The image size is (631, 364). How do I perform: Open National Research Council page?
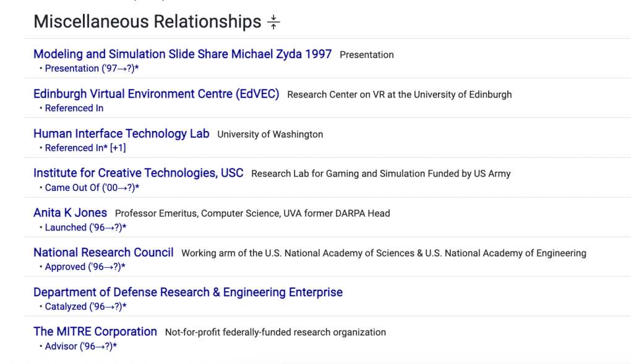[x=103, y=252]
